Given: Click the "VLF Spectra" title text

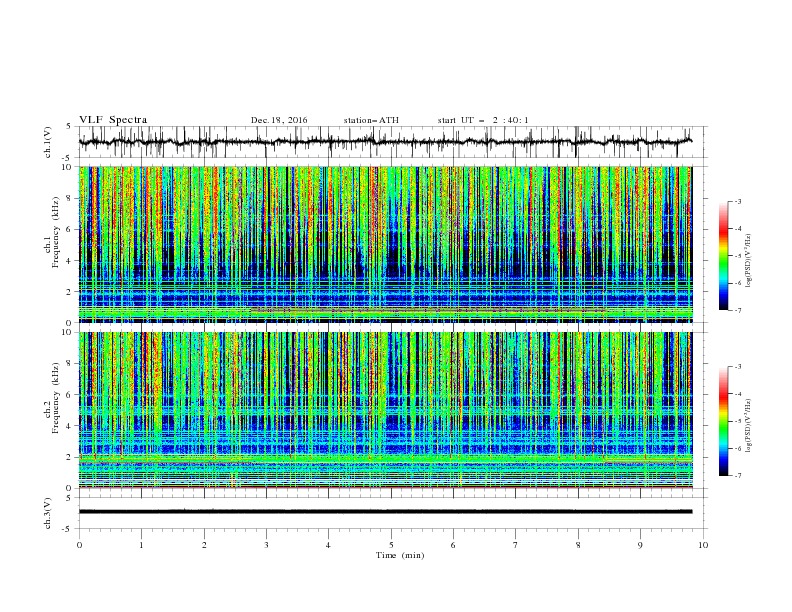Looking at the screenshot, I should (x=113, y=120).
